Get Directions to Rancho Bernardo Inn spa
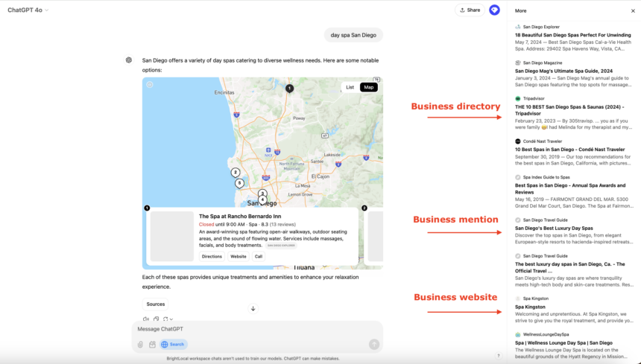The image size is (641, 364). pyautogui.click(x=212, y=256)
